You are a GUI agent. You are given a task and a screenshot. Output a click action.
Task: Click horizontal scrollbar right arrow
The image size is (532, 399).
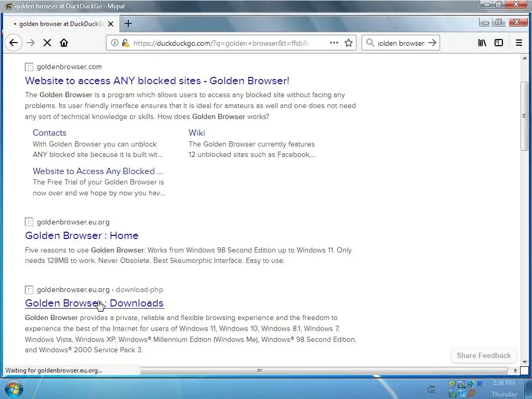515,370
